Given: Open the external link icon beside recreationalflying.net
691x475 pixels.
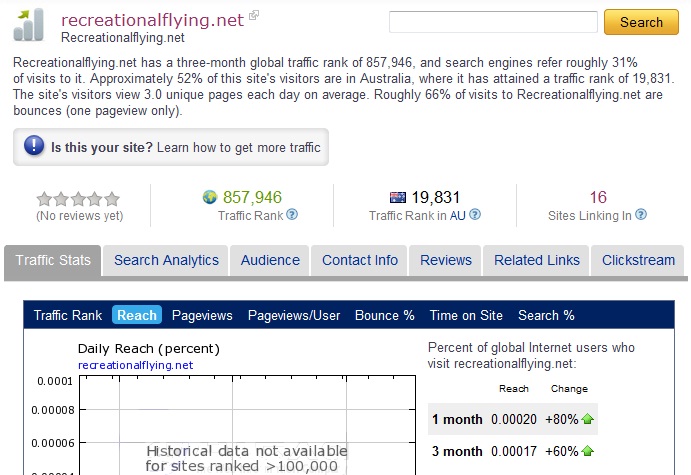Looking at the screenshot, I should [x=254, y=15].
